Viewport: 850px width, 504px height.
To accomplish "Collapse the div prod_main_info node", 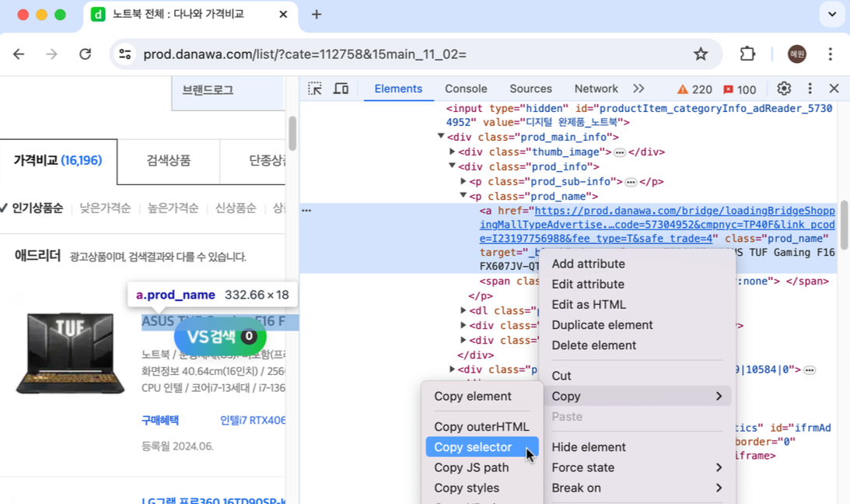I will pos(441,137).
